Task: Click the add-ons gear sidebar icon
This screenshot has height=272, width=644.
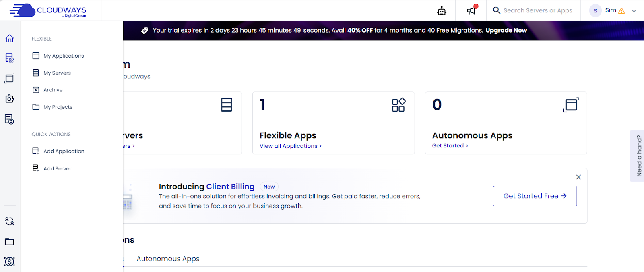Action: [x=10, y=99]
